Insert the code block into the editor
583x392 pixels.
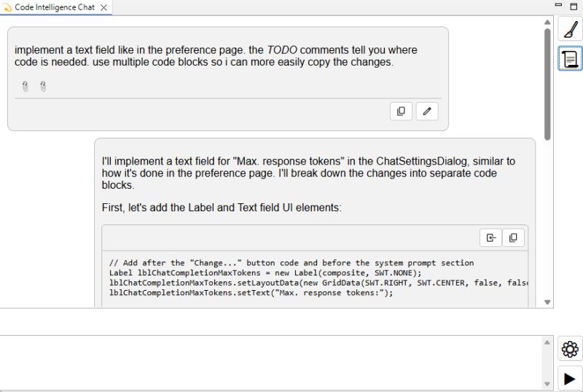491,238
